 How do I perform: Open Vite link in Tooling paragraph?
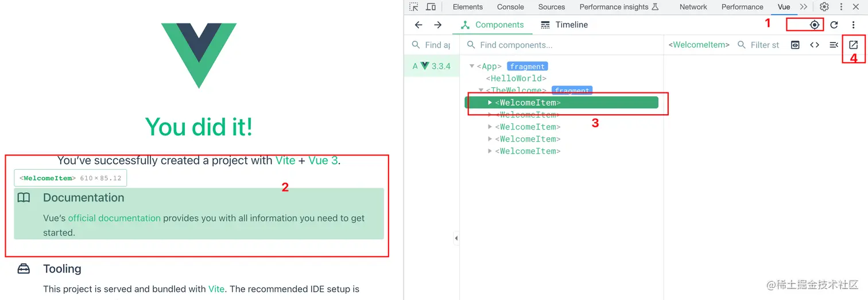[216, 289]
